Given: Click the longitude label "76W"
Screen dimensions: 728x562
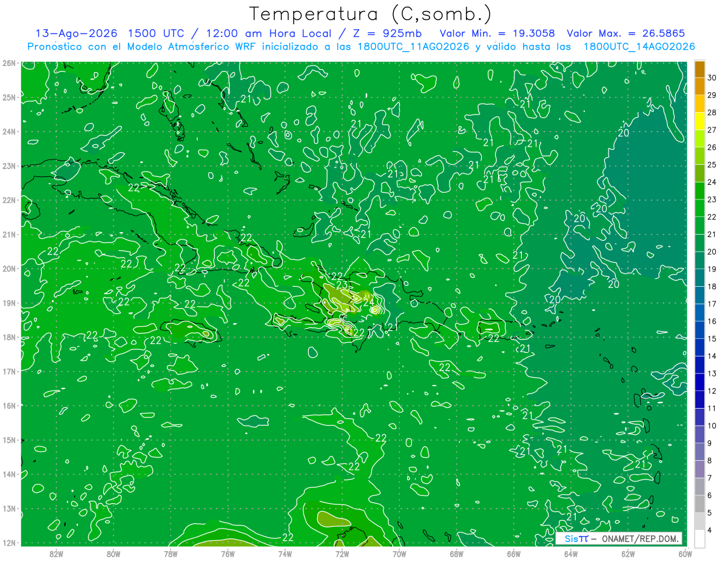Looking at the screenshot, I should point(227,554).
